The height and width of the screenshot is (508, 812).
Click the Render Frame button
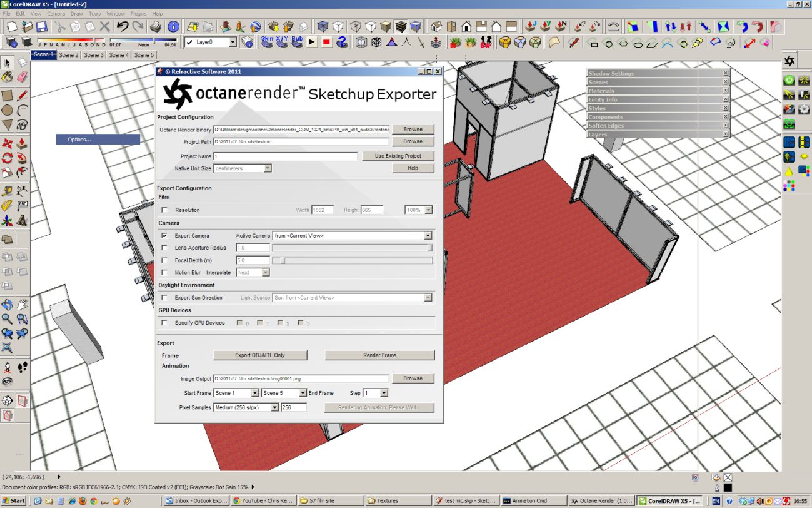pos(379,355)
